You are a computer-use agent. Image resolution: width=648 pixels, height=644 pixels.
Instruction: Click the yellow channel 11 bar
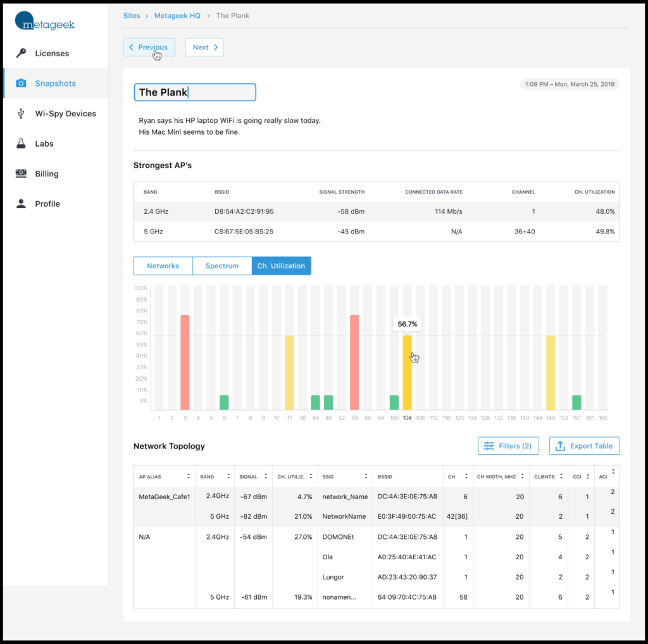[289, 373]
